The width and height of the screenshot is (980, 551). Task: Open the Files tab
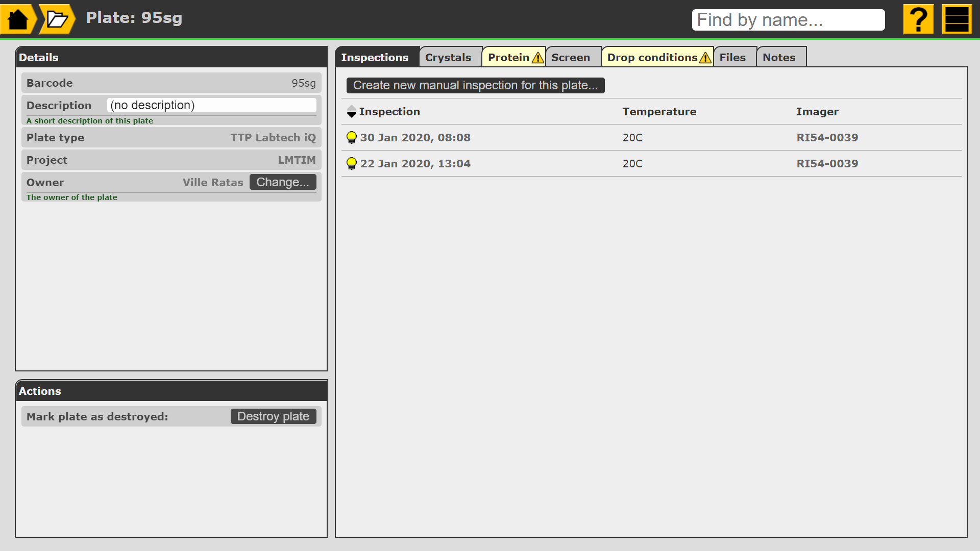click(x=732, y=58)
